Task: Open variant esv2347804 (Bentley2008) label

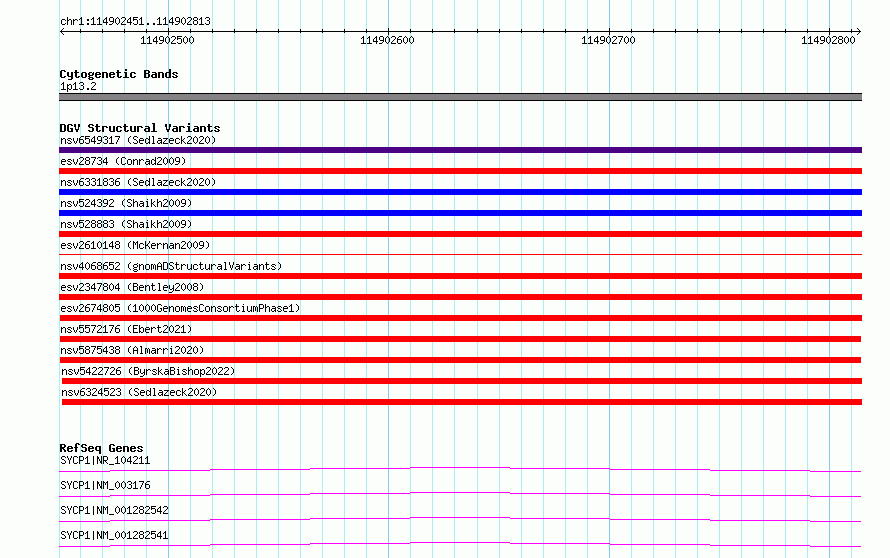Action: point(132,287)
